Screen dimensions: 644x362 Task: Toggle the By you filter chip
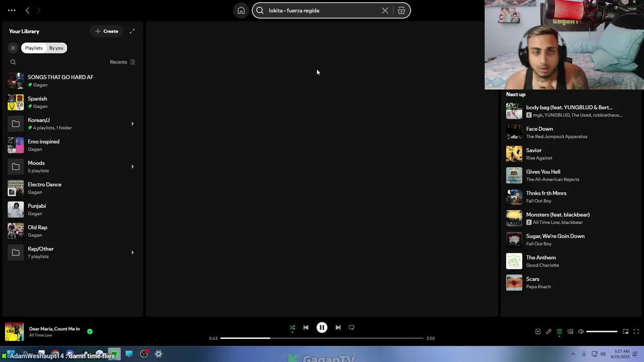click(x=56, y=48)
